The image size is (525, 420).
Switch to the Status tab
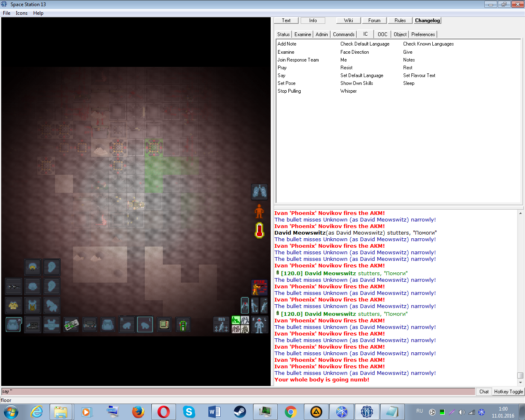(x=283, y=34)
